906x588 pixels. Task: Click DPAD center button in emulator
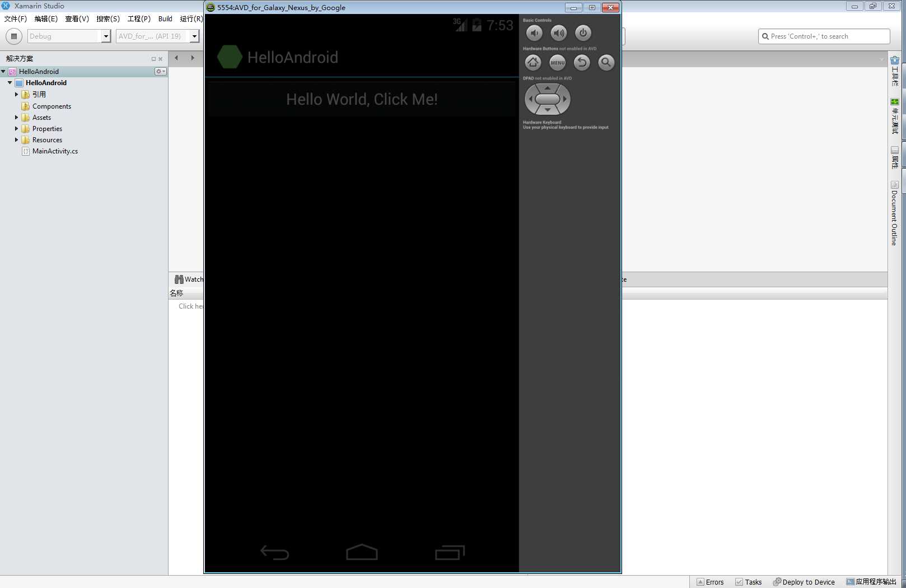click(548, 99)
